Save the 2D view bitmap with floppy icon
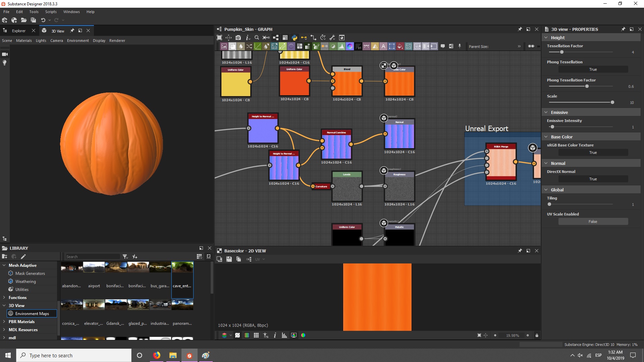Image resolution: width=644 pixels, height=362 pixels. 229,259
